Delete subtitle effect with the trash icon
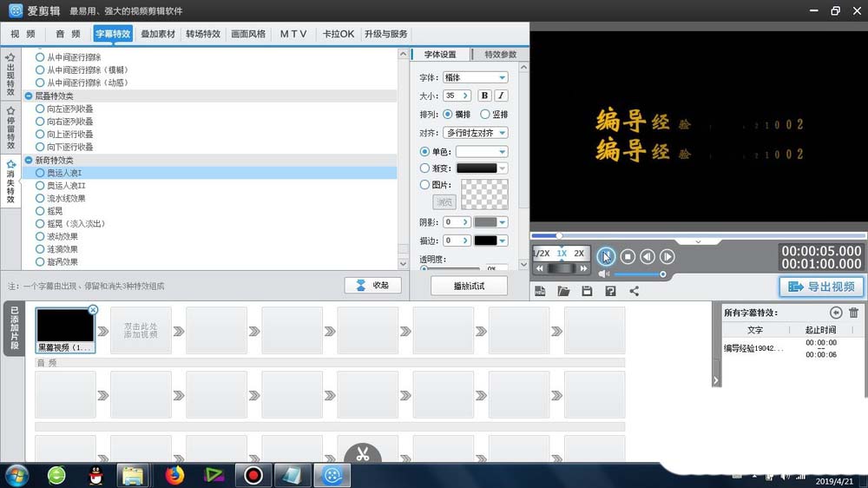 tap(853, 313)
